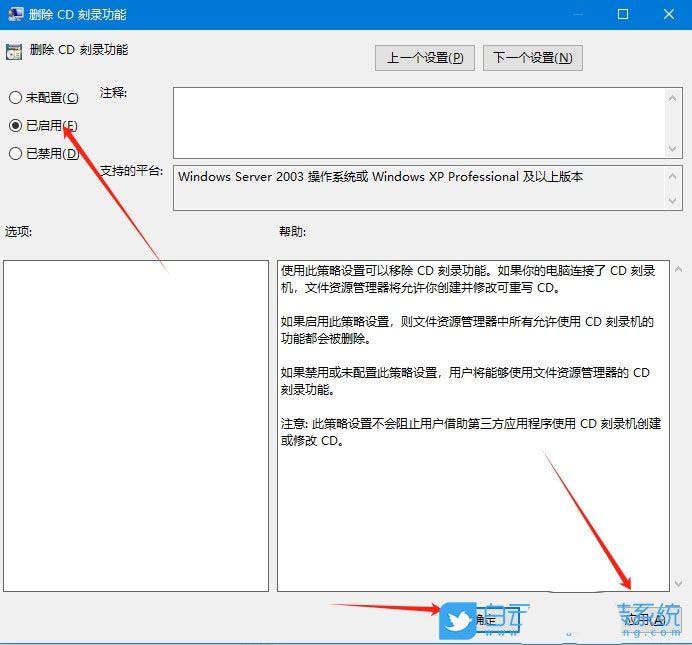Click the policy editor icon in title bar
The image size is (692, 645).
(x=16, y=15)
